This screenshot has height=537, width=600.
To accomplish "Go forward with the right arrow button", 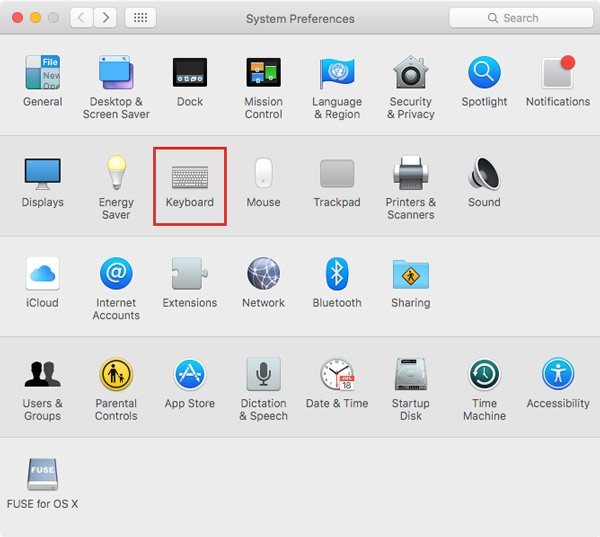I will tap(105, 18).
